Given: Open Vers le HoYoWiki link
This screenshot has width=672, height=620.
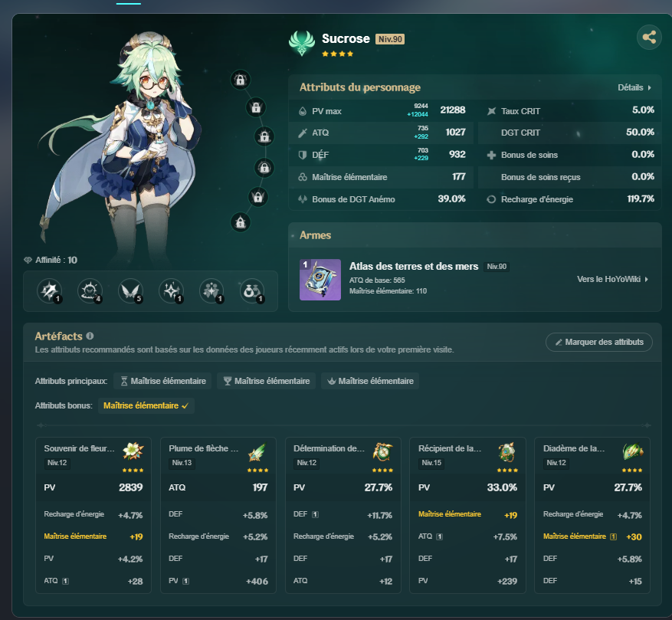Looking at the screenshot, I should [612, 279].
